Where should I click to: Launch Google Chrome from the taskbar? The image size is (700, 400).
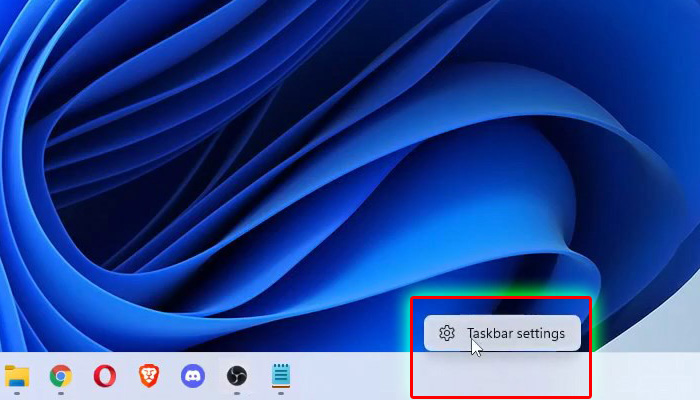pos(61,376)
